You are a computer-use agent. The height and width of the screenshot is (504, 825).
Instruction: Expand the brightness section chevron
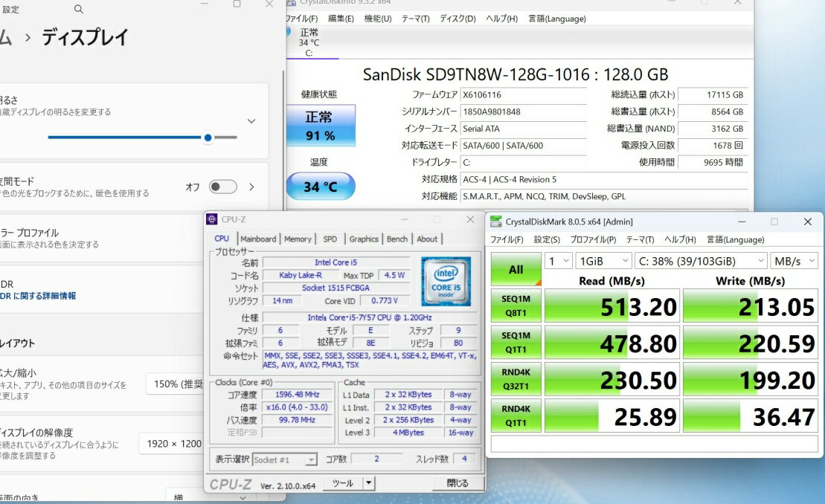tap(251, 121)
